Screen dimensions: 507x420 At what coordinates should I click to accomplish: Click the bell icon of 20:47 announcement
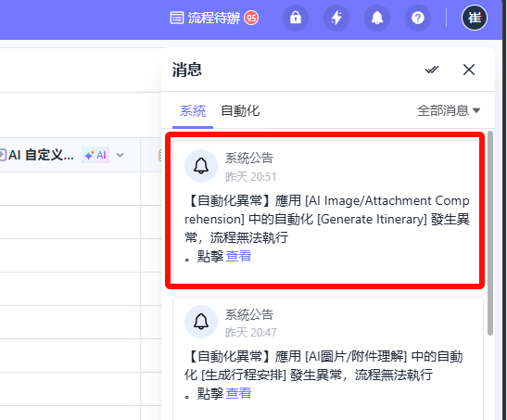tap(201, 322)
